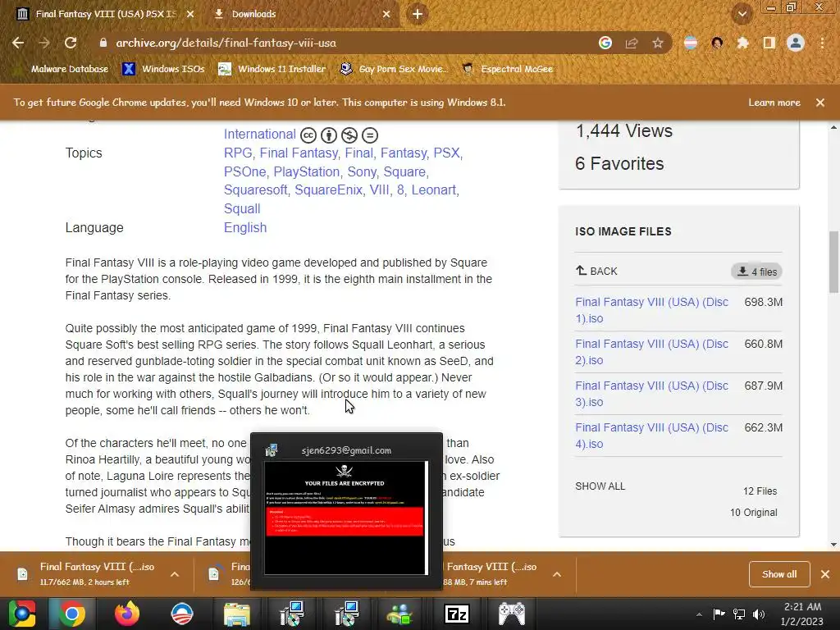Expand options for the 11.7/662 MB download
Viewport: 840px width, 630px height.
[x=175, y=574]
